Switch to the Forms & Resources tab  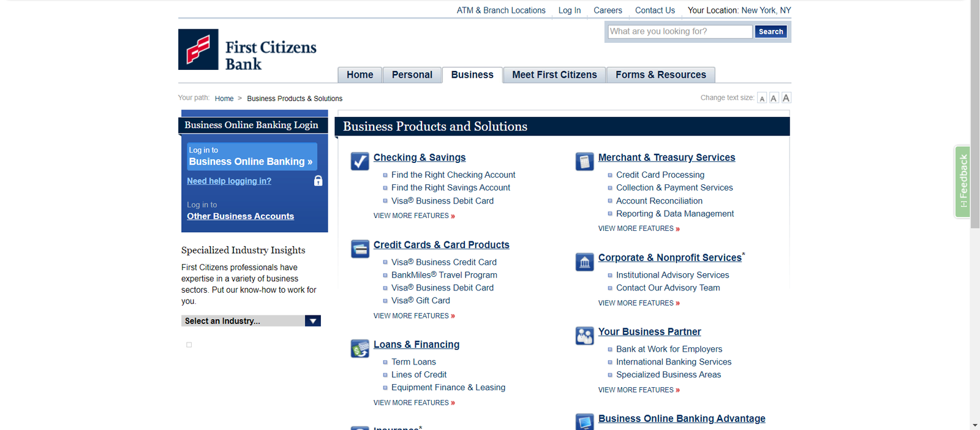(660, 75)
